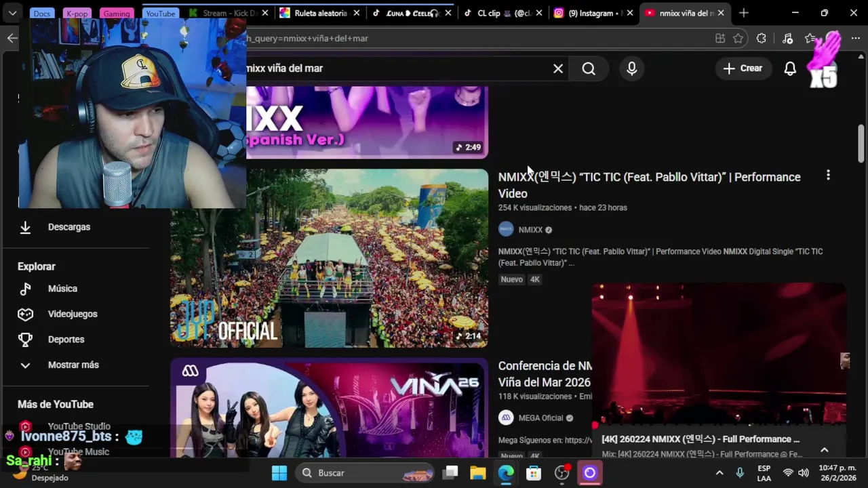The height and width of the screenshot is (488, 868).
Task: Click the taskbar Buscar search box
Action: (x=366, y=473)
